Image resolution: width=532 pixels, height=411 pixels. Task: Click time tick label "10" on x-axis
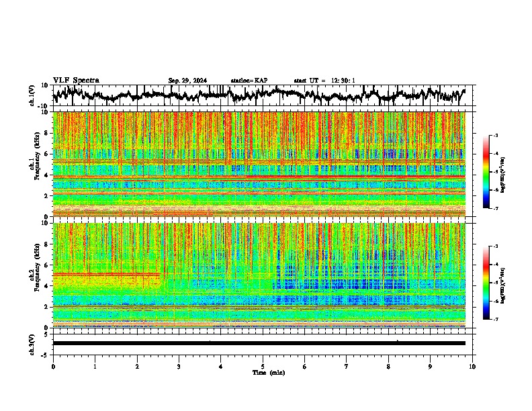pyautogui.click(x=472, y=367)
